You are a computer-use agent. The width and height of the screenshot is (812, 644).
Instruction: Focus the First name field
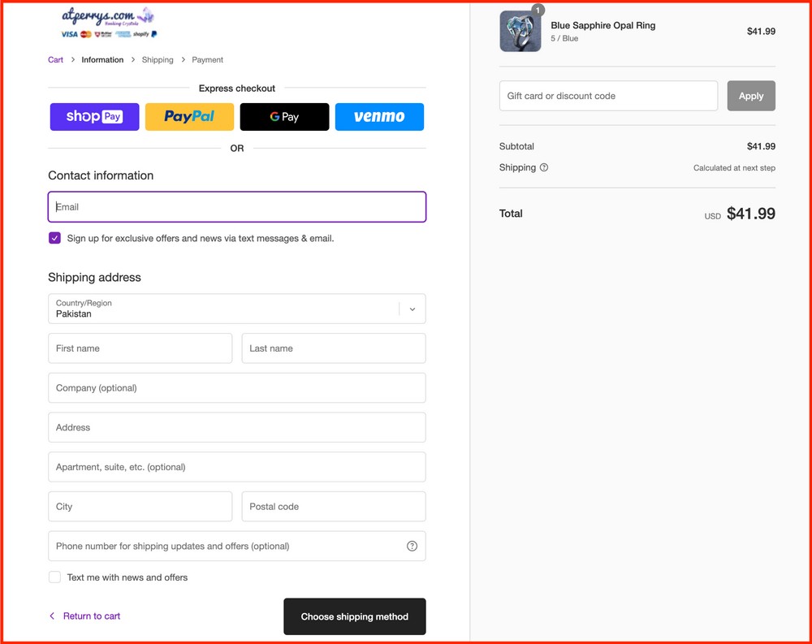pos(140,348)
